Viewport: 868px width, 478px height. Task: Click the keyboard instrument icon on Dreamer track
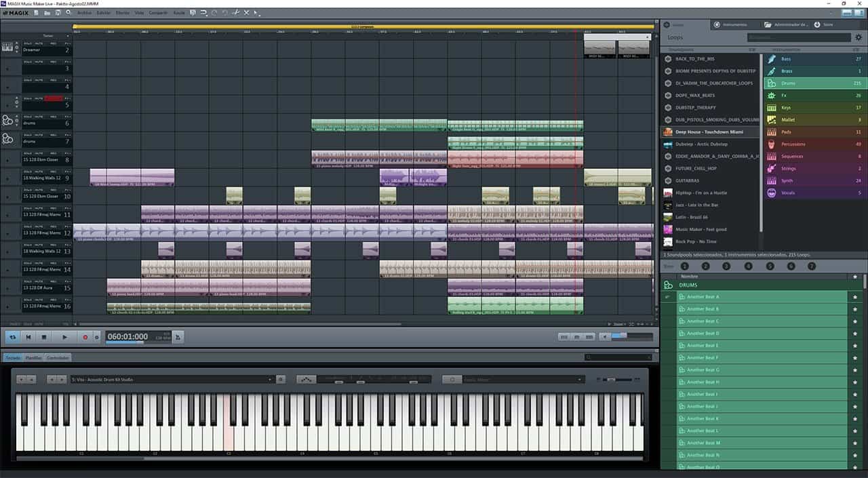[x=8, y=47]
